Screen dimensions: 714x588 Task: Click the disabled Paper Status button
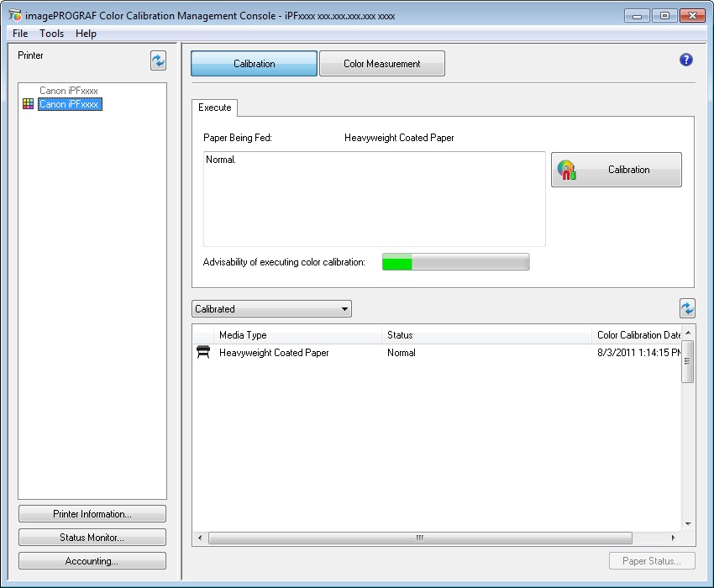pos(652,561)
